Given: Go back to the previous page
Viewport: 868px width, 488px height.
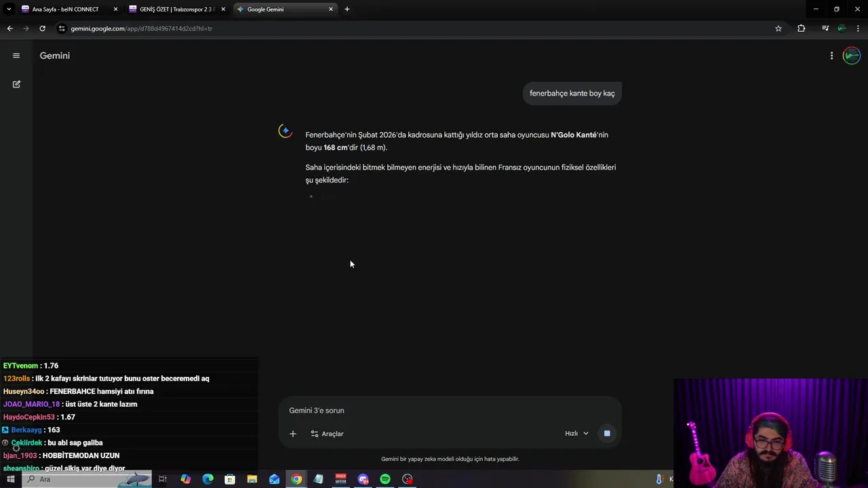Looking at the screenshot, I should (x=9, y=28).
